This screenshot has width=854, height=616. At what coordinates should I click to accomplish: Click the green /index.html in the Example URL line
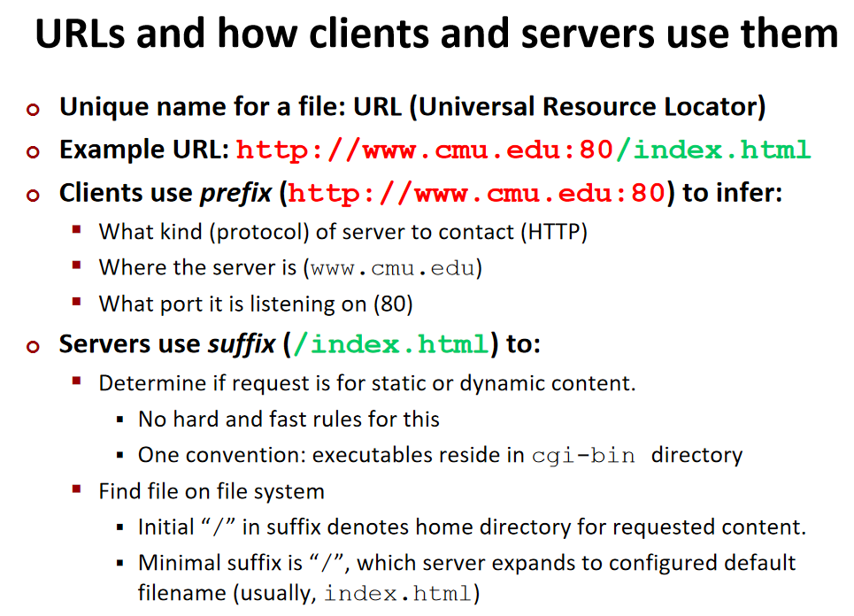coord(712,150)
